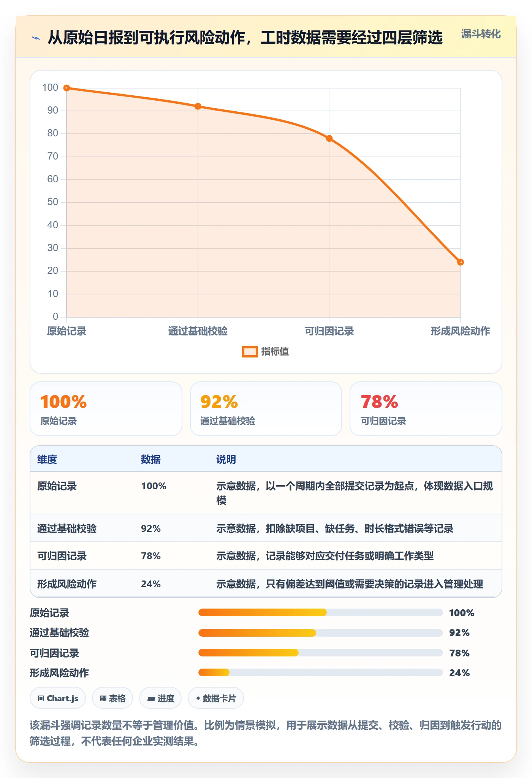Screen dimensions: 532x778
Task: Click the 形成风险动作 x-axis label
Action: [461, 331]
